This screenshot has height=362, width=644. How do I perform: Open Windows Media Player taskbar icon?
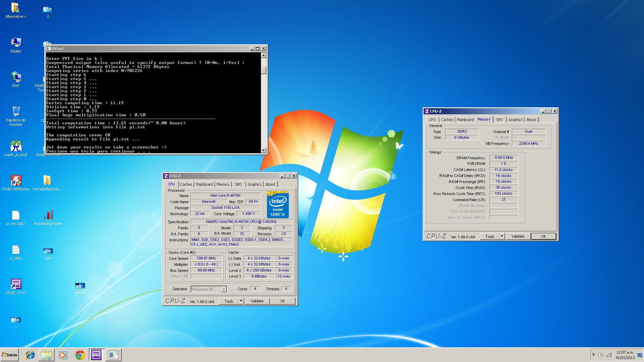pos(63,355)
